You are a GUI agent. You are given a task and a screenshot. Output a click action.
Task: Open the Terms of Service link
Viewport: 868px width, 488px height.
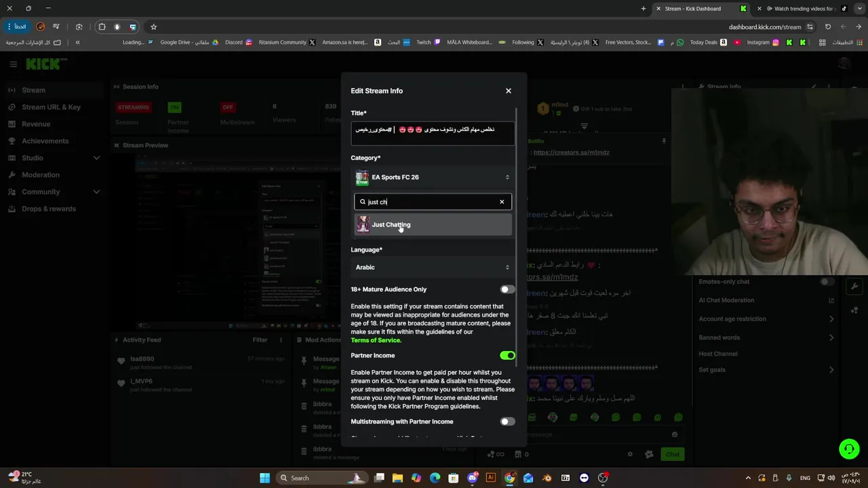376,340
